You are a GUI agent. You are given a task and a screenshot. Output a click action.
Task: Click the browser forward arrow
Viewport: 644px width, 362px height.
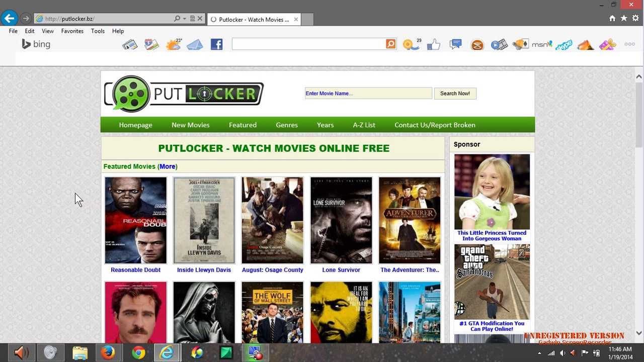click(26, 19)
